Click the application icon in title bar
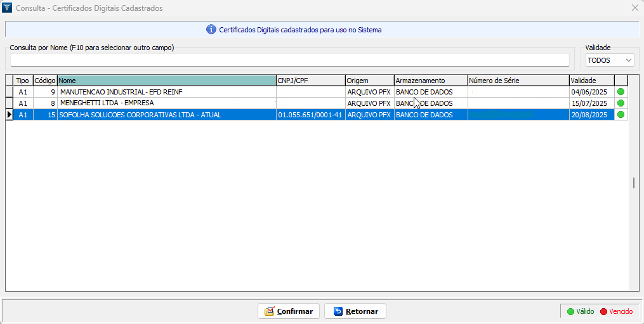Screen dimensions: 644x324 point(8,8)
